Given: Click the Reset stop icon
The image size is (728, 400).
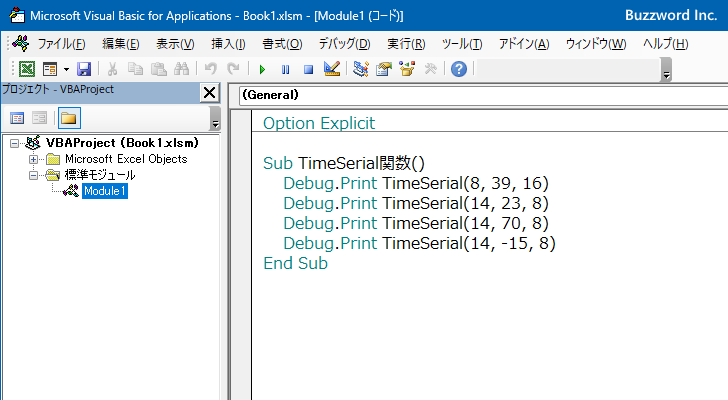Looking at the screenshot, I should pos(308,70).
